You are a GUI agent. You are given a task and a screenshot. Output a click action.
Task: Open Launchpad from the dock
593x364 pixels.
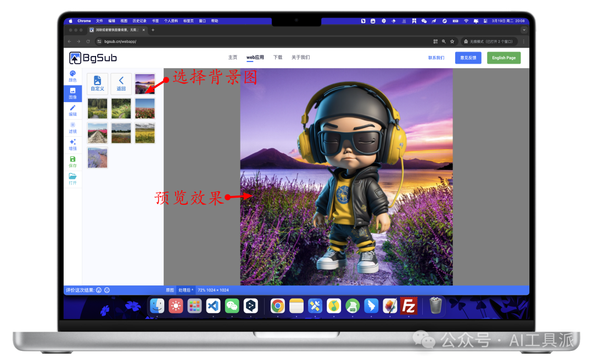[x=194, y=305]
